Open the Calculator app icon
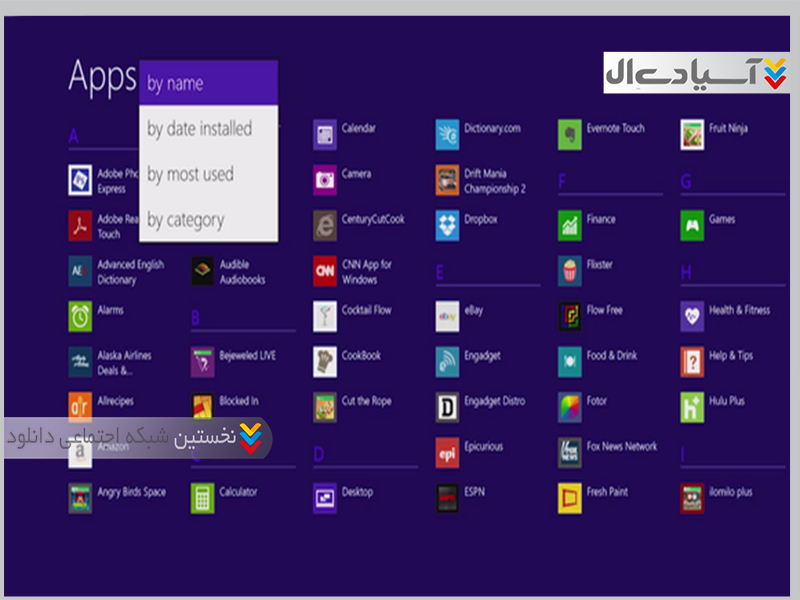Screen dimensions: 800x600 pos(203,498)
